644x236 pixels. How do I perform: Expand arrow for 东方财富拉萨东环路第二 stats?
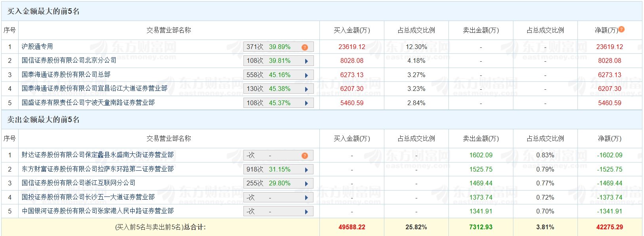click(x=306, y=170)
